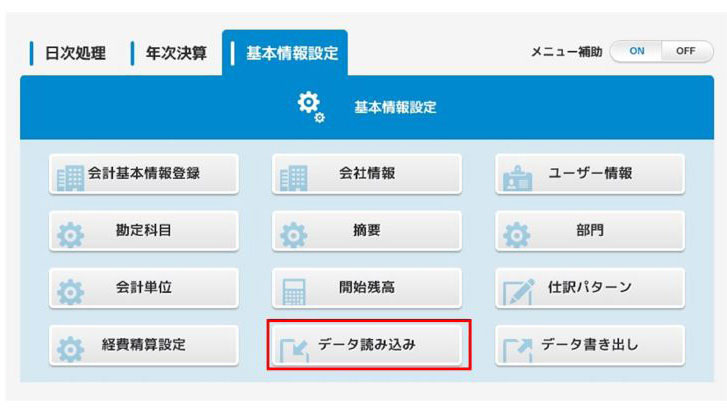The image size is (727, 408).
Task: Select the 基本情報設定 tab
Action: [285, 52]
